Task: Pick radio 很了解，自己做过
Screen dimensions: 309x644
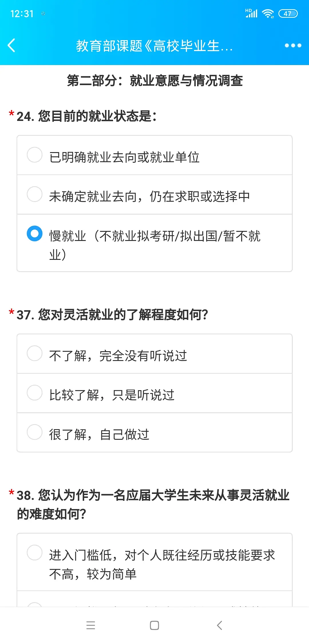Action: click(x=35, y=432)
